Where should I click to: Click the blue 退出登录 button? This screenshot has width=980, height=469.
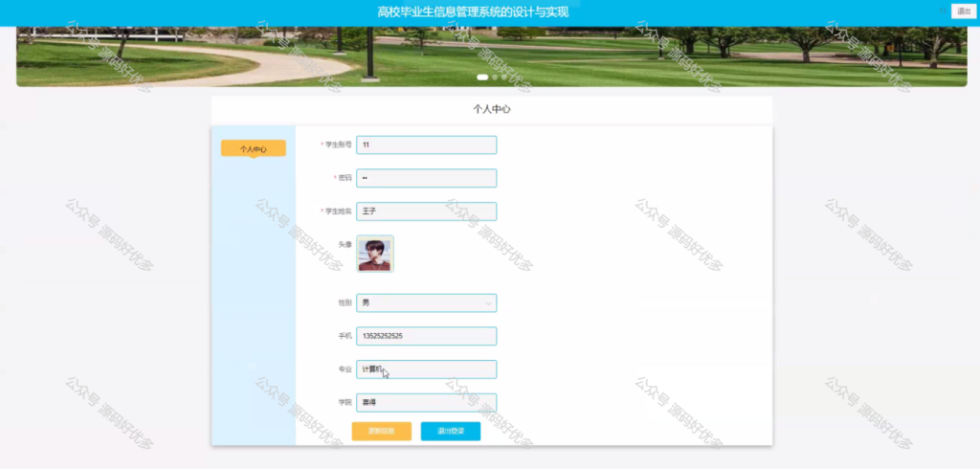451,432
